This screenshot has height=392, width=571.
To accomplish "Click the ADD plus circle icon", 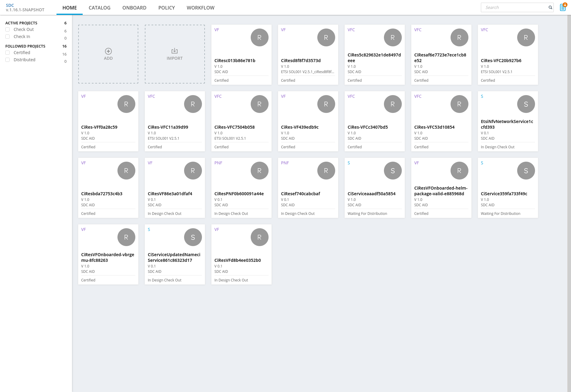I will point(108,51).
